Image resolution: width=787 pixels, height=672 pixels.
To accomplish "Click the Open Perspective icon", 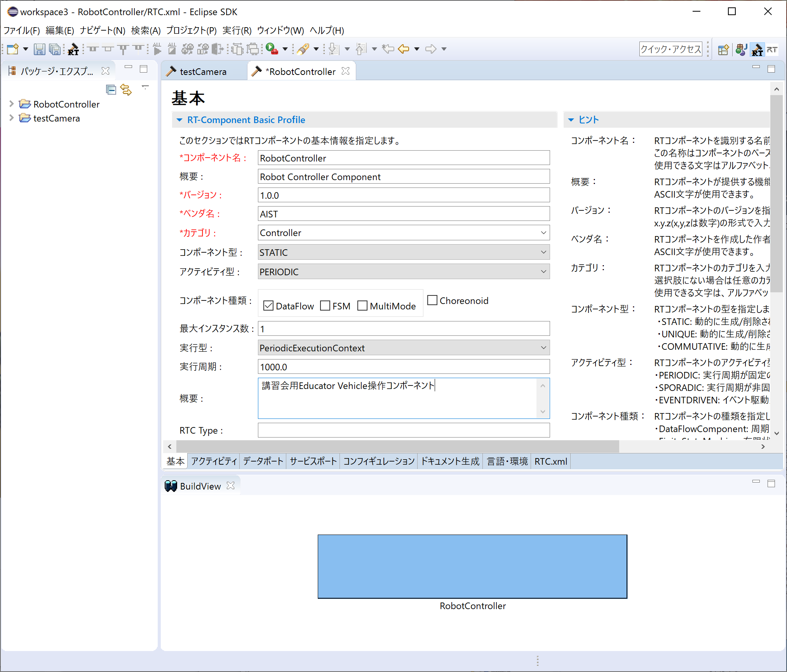I will (723, 50).
